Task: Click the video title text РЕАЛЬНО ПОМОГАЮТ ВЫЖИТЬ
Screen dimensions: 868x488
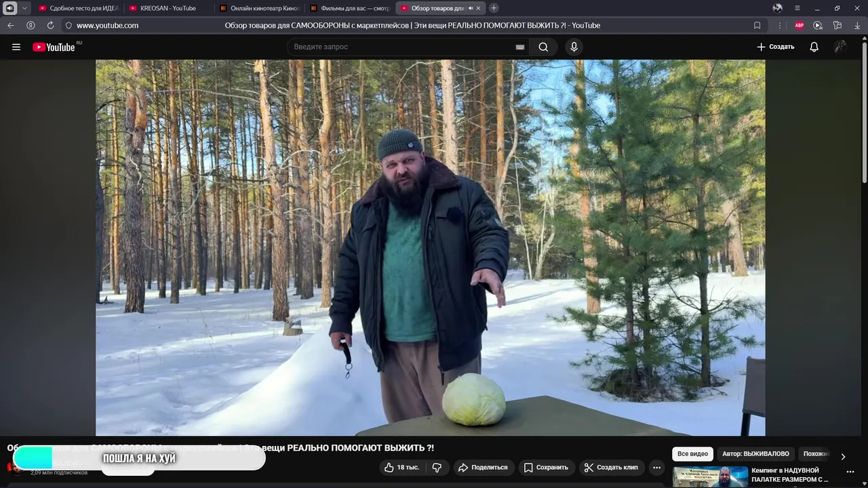Action: coord(360,448)
